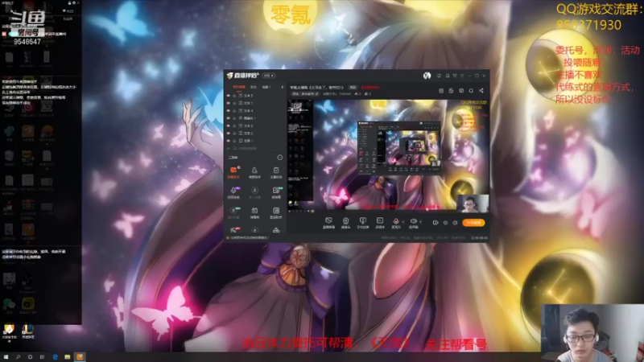Switch to the second scene tab
Screen dimensions: 644x362
(254, 87)
